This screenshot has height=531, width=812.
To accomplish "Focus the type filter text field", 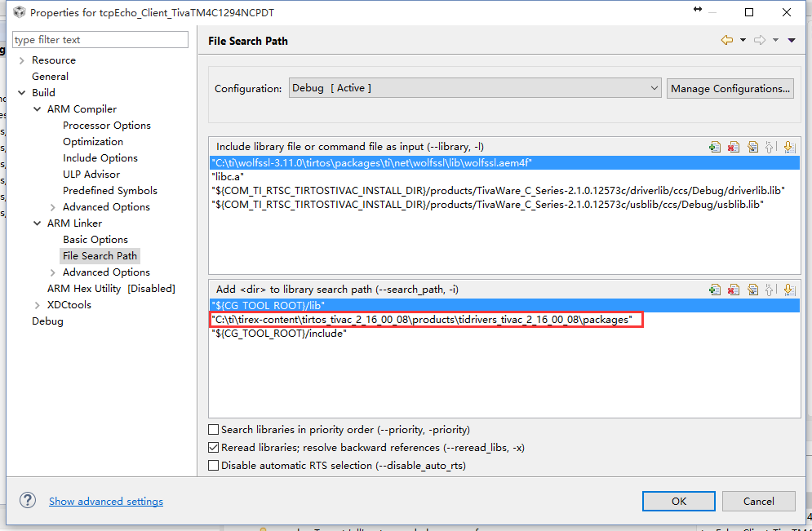I will click(x=100, y=40).
